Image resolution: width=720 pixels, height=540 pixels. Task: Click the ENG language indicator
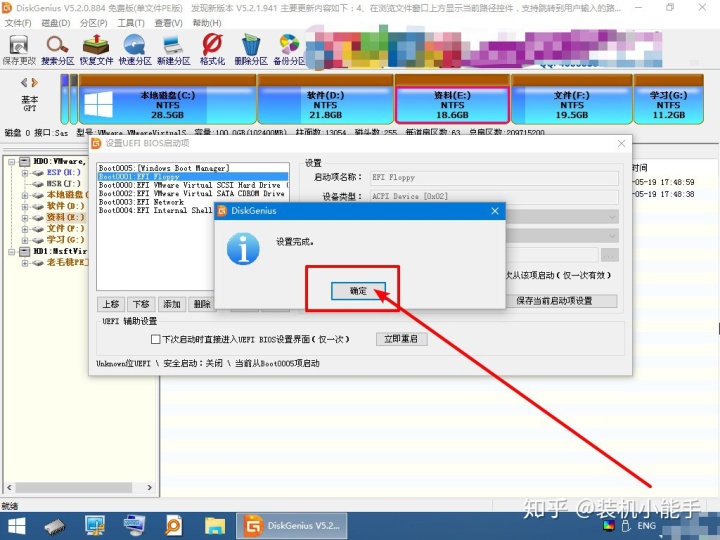click(x=647, y=526)
